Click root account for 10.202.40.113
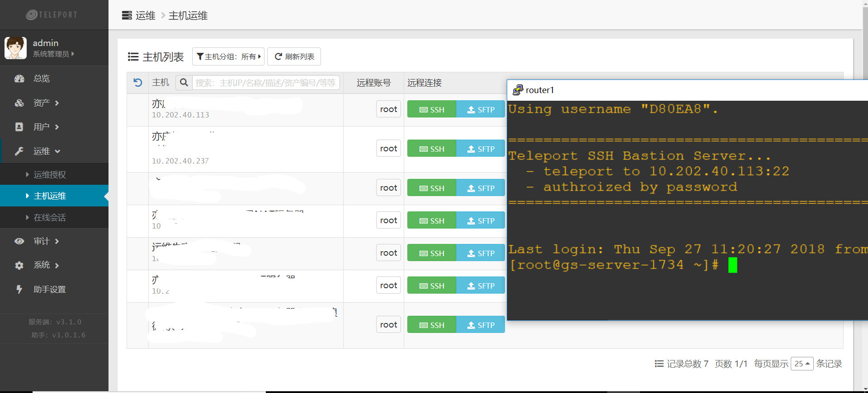Screen dimensions: 868x393 point(388,109)
